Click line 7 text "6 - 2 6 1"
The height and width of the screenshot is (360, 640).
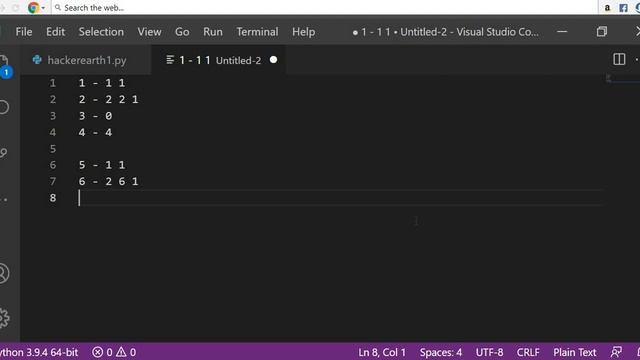109,181
